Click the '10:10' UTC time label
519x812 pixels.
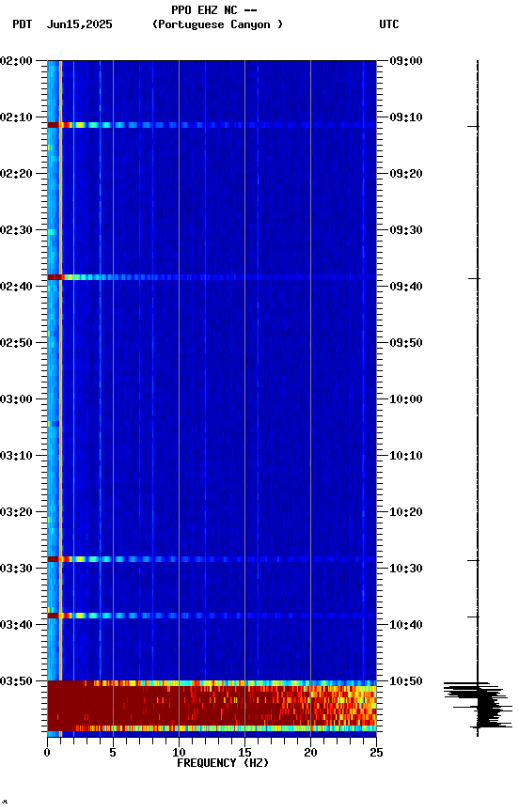click(x=406, y=456)
